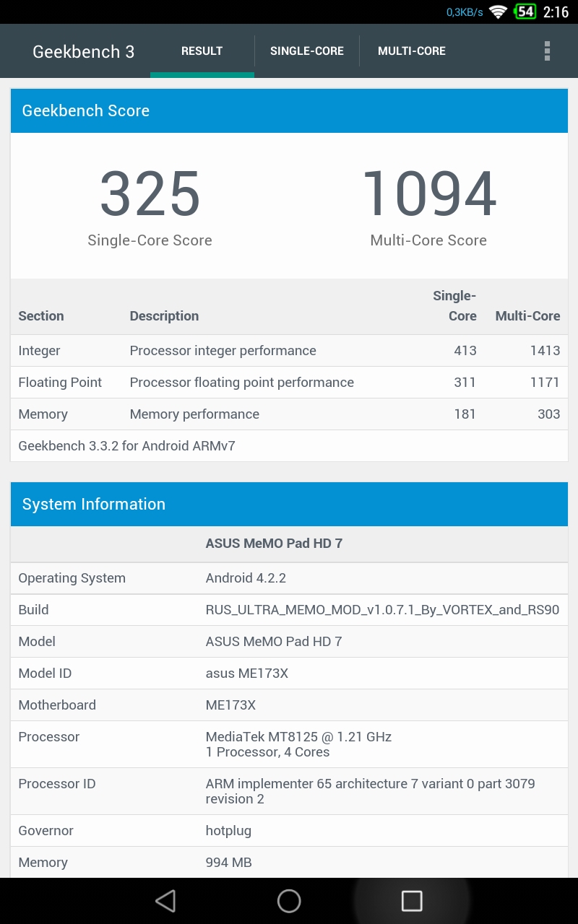Tap the 0,3KB/s network speed indicator
578x924 pixels.
click(x=465, y=12)
